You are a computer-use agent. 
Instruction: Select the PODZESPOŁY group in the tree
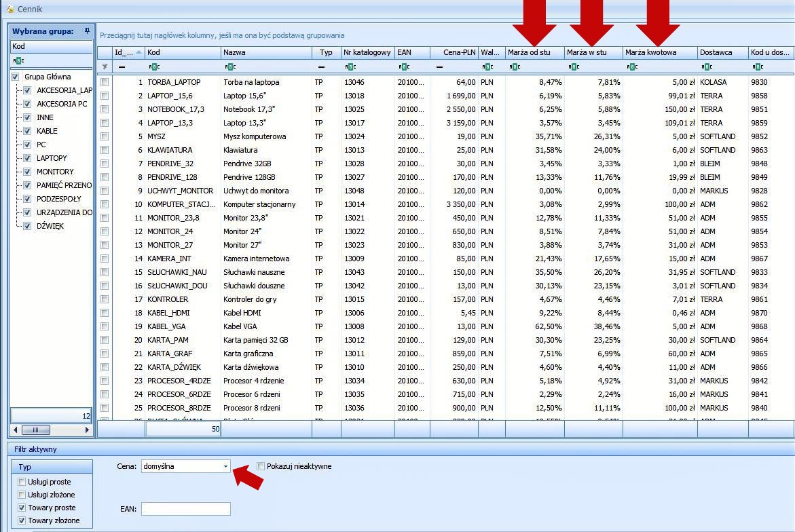point(59,199)
